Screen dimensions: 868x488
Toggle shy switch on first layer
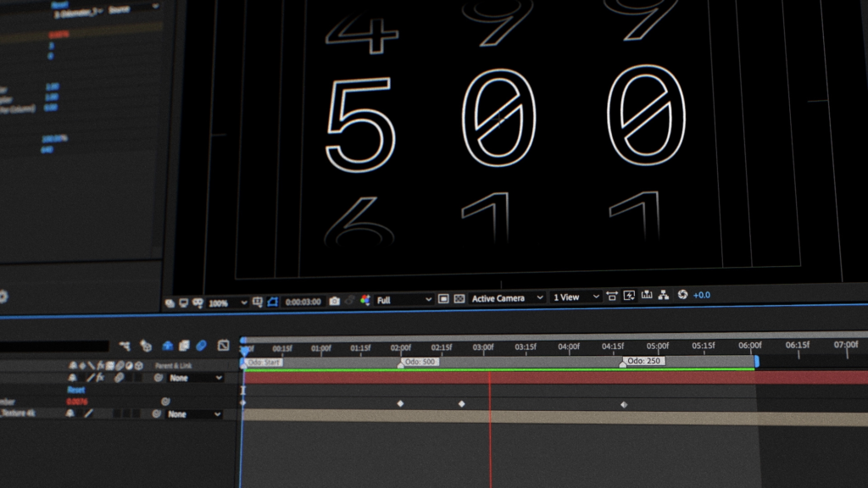(72, 378)
